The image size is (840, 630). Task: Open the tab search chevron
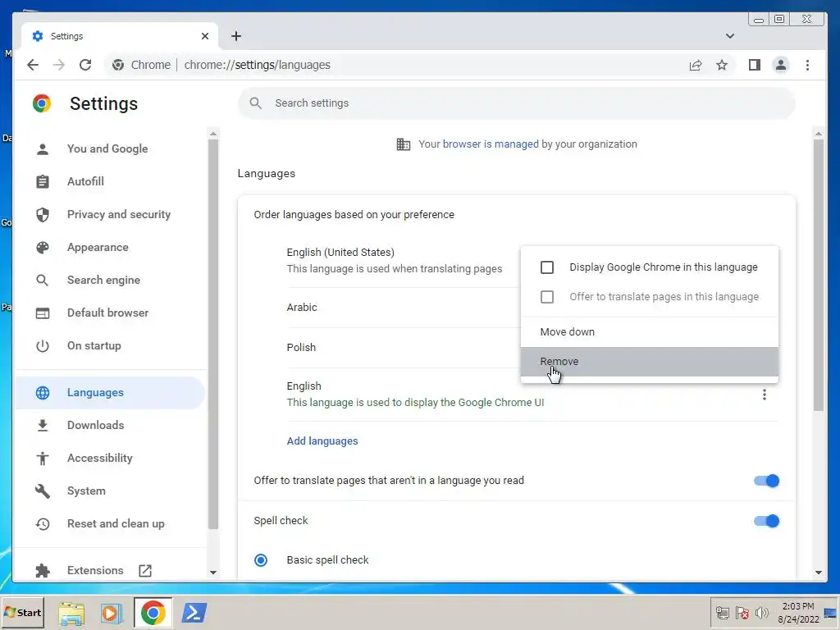click(729, 36)
